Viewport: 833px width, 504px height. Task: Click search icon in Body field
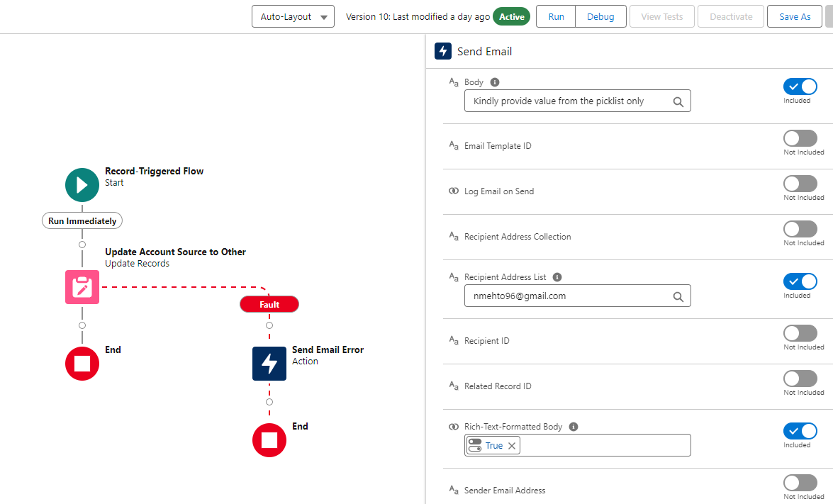[x=678, y=101]
